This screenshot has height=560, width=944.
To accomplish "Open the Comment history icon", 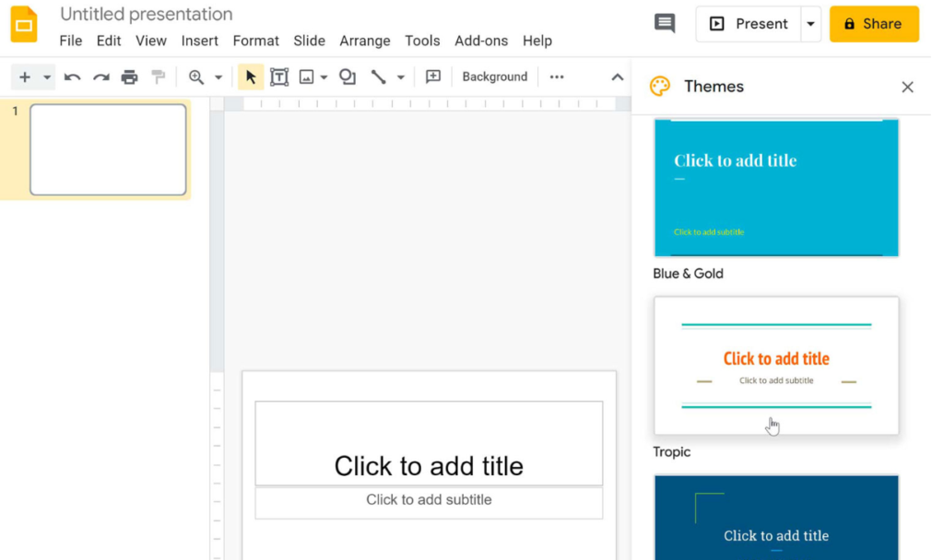I will pos(665,23).
